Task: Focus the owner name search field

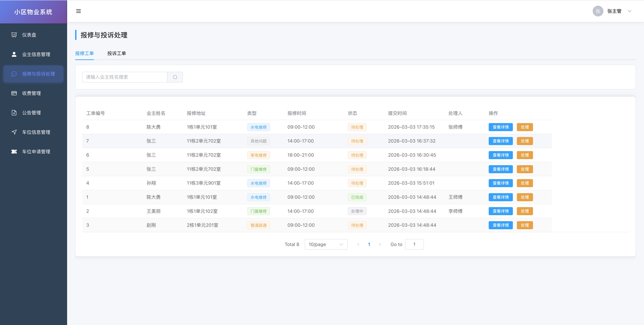Action: 125,77
